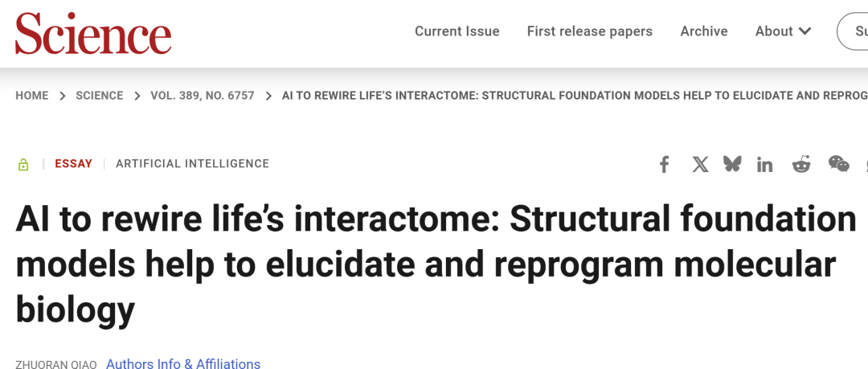The width and height of the screenshot is (868, 369).
Task: Expand the About dropdown menu
Action: 784,31
